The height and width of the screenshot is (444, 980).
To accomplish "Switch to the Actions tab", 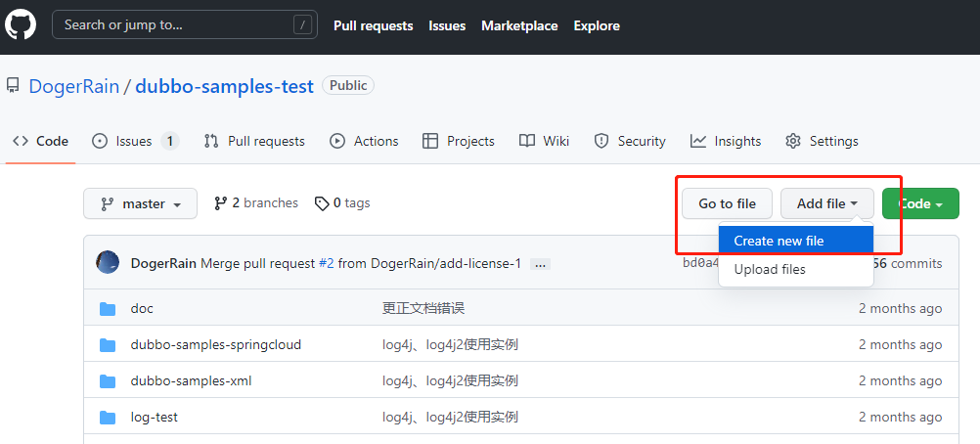I will pos(365,141).
